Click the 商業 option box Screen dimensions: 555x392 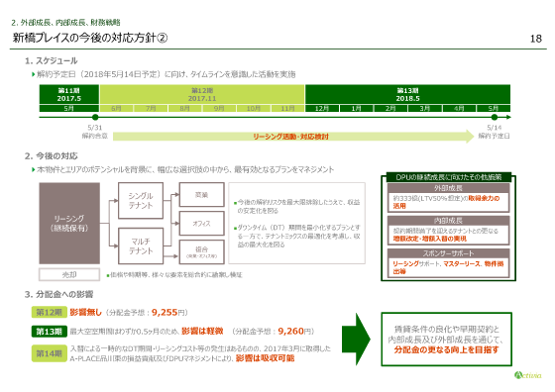click(202, 194)
